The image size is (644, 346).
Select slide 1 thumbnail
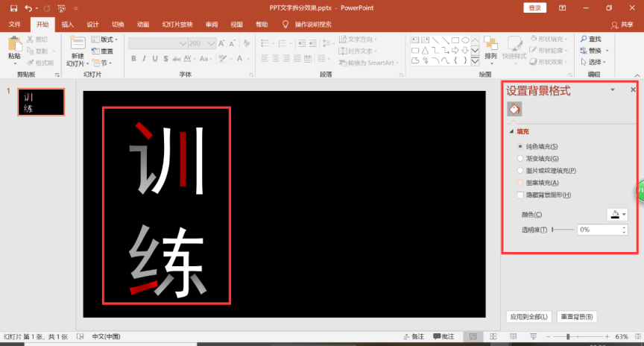[41, 102]
